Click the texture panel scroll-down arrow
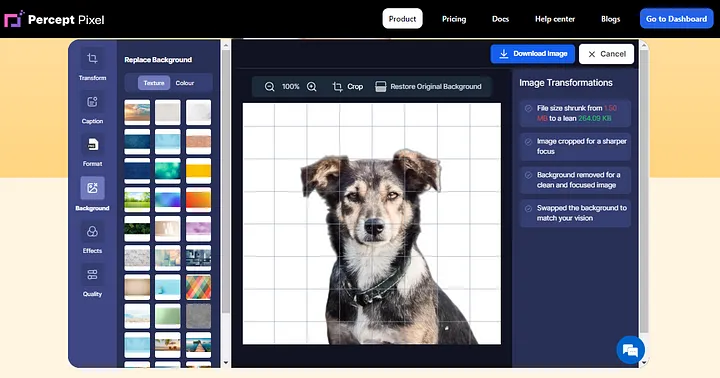 pyautogui.click(x=225, y=363)
